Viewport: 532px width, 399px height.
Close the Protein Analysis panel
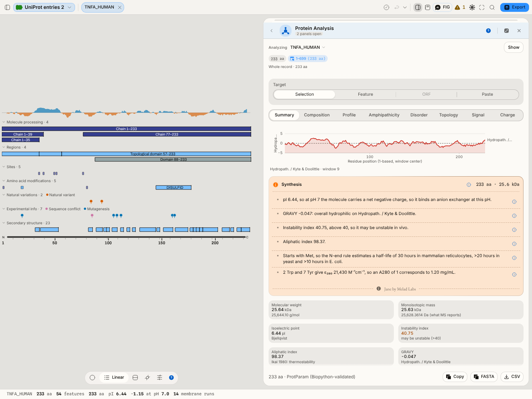click(x=519, y=31)
